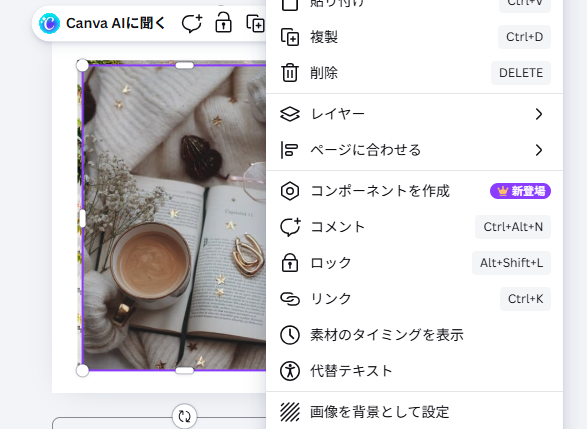Viewport: 587px width, 429px height.
Task: Click the layers stack icon
Action: (290, 114)
